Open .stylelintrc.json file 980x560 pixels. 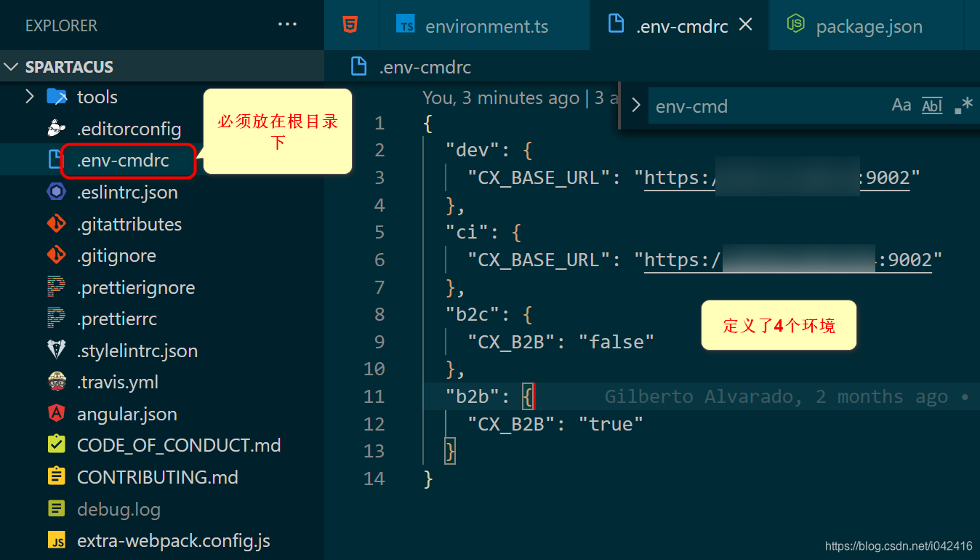pyautogui.click(x=137, y=351)
